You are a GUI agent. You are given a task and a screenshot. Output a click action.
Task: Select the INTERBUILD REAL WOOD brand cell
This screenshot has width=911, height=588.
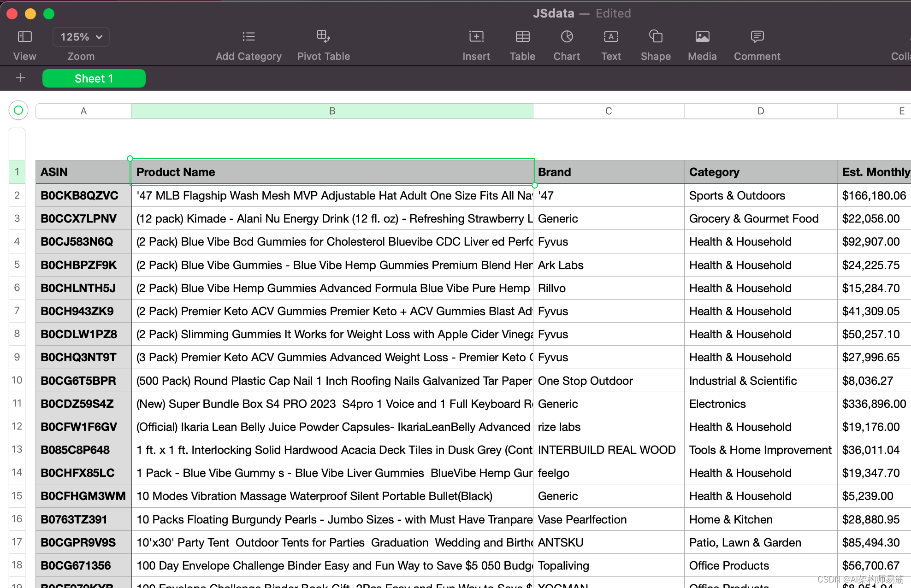tap(609, 450)
